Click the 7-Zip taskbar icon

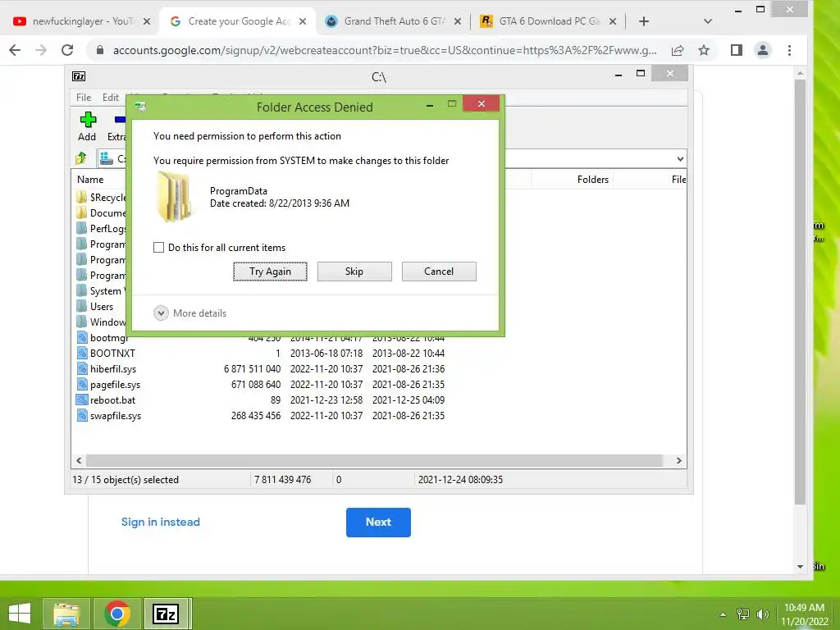click(166, 614)
